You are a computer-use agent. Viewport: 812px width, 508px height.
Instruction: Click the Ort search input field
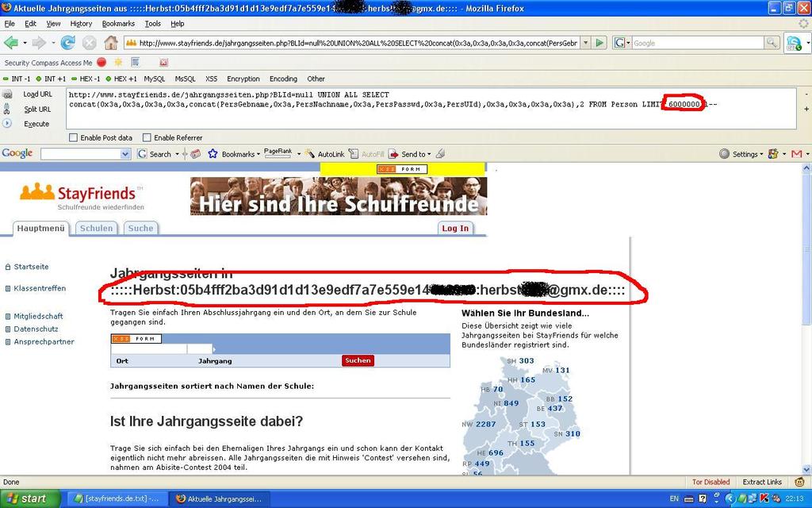coord(148,349)
